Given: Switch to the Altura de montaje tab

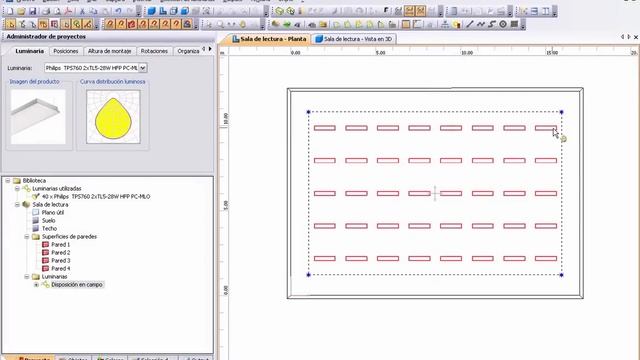Looking at the screenshot, I should (x=109, y=51).
